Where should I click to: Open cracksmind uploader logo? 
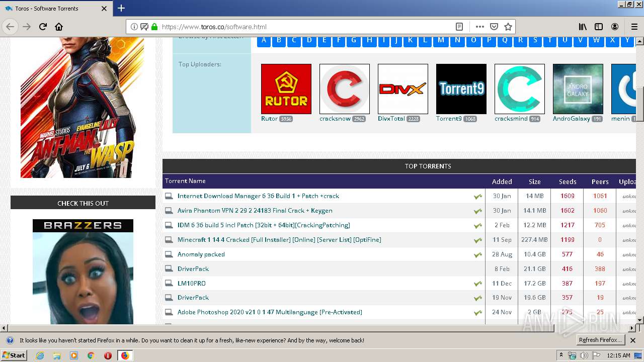[x=520, y=89]
